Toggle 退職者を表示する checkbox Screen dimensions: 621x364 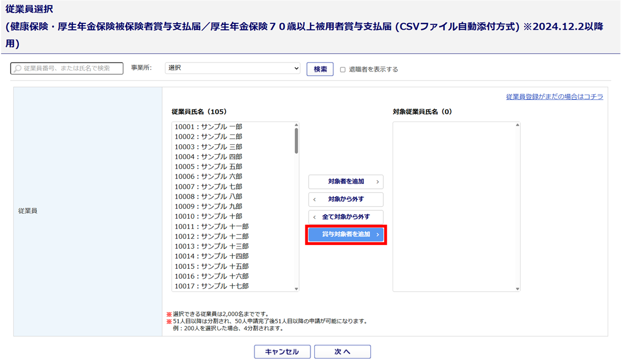[343, 69]
